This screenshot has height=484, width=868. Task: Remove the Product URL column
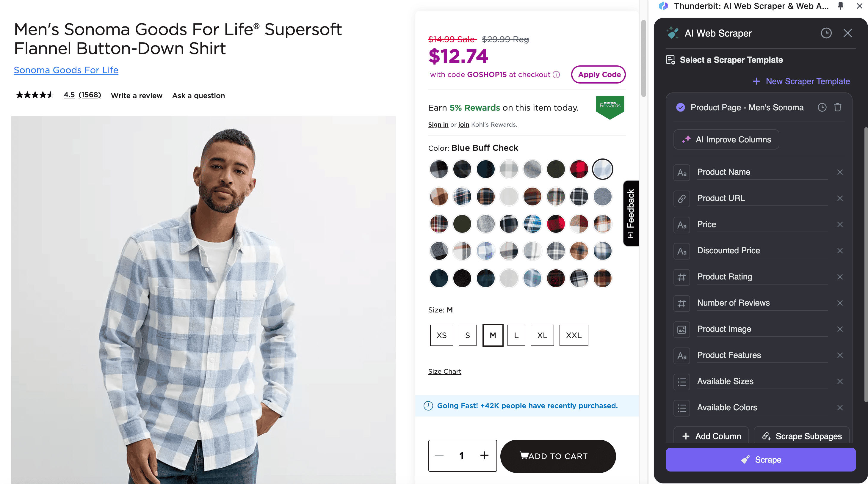840,198
